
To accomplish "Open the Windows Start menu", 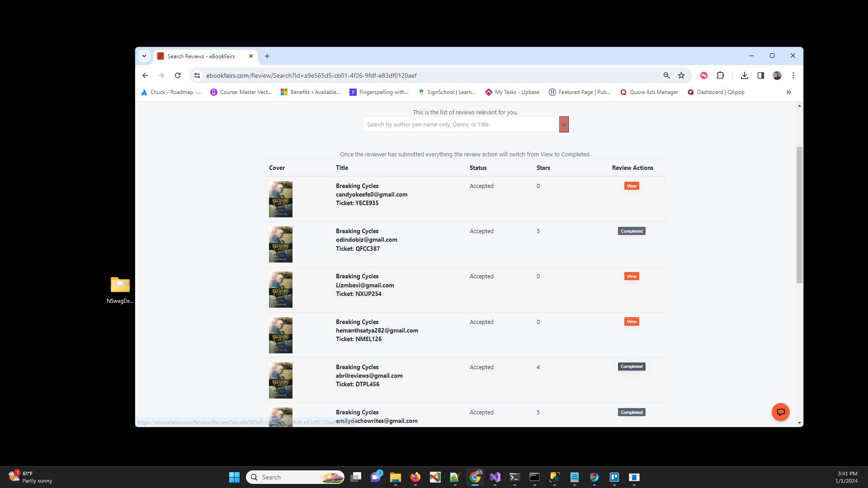I will [234, 477].
